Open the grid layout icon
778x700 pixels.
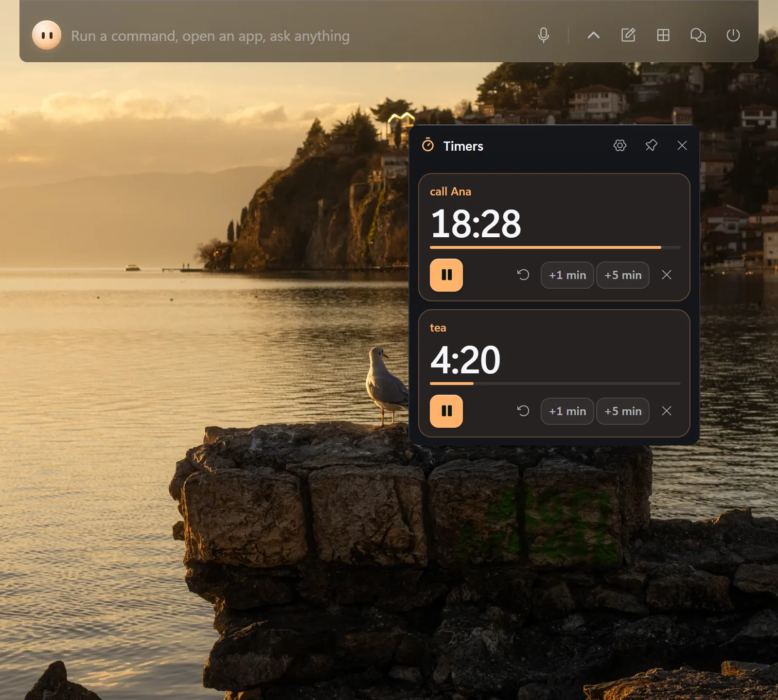663,35
